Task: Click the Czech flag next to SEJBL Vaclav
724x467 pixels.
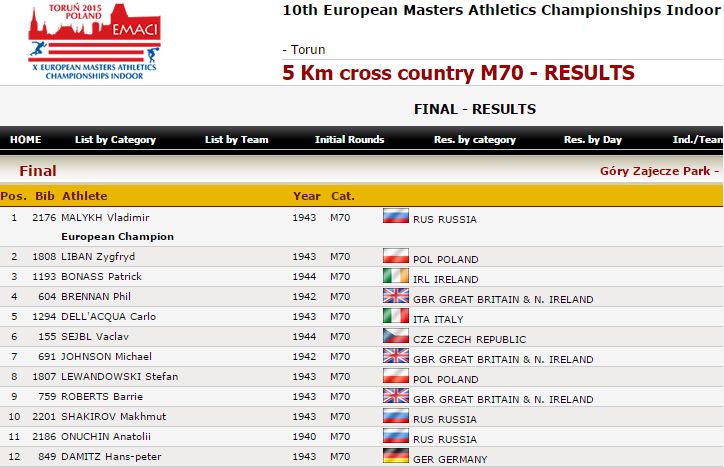Action: click(396, 336)
